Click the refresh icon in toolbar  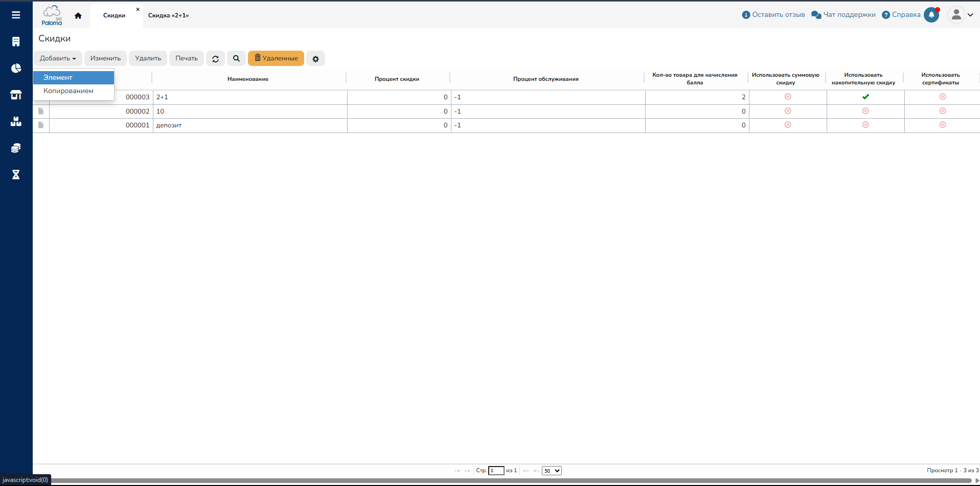point(215,59)
